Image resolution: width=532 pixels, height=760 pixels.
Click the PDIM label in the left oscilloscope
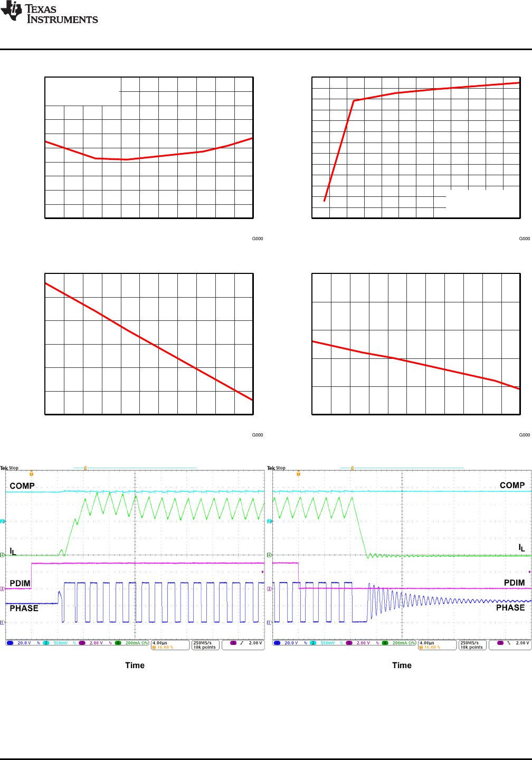tap(20, 583)
